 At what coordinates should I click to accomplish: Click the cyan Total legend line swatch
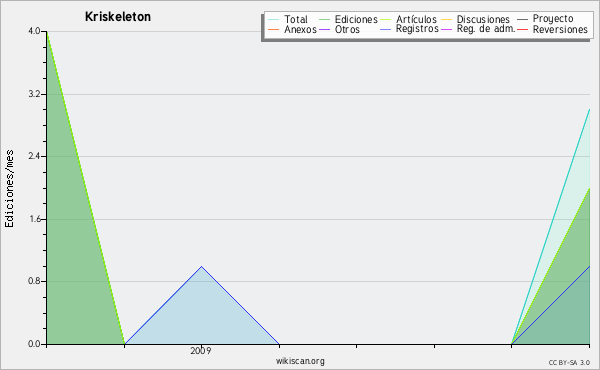(274, 20)
